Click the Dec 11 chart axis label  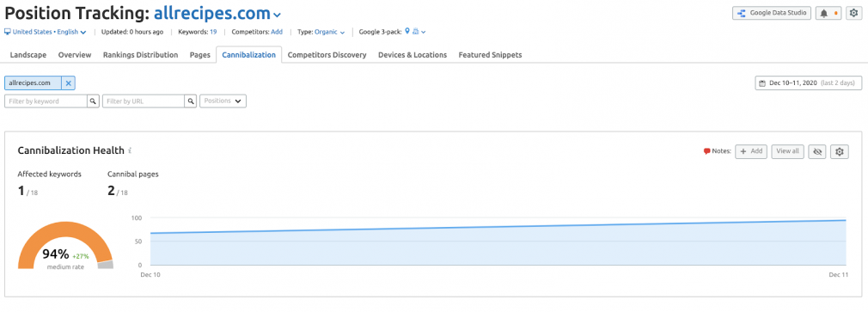(x=838, y=274)
